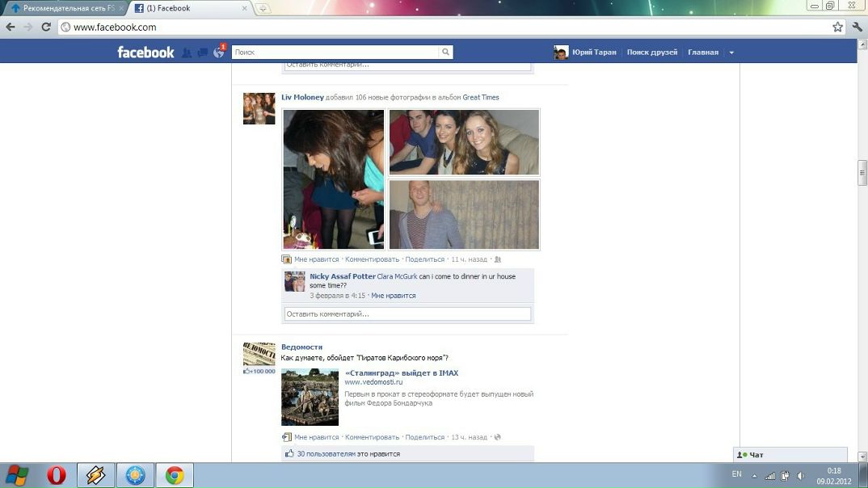Switch to the Рекомендательная сеть tab
The width and height of the screenshot is (868, 488).
tap(65, 8)
